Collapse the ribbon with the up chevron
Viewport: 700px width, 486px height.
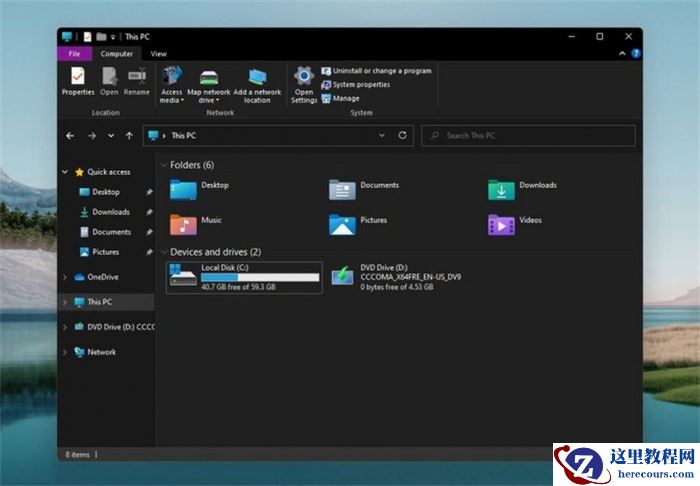click(622, 54)
